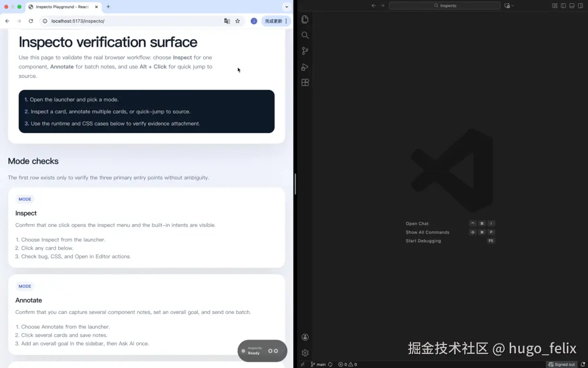The width and height of the screenshot is (588, 368).
Task: Bookmark the page using the star icon
Action: tap(237, 21)
